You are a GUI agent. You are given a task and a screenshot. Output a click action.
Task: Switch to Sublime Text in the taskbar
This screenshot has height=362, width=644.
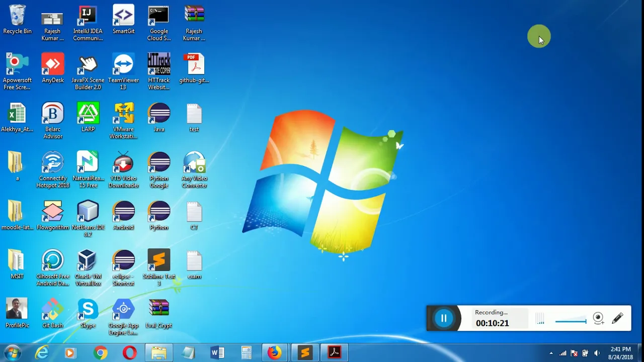(x=305, y=353)
